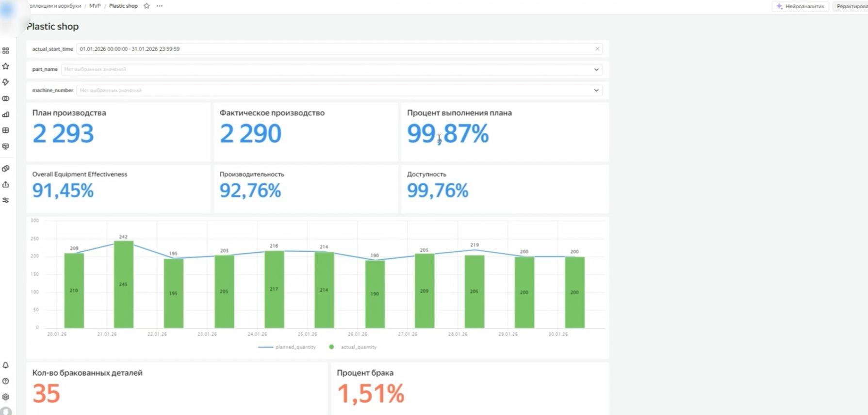Click the lightning bolt connections icon
The image size is (868, 415).
pyautogui.click(x=6, y=82)
